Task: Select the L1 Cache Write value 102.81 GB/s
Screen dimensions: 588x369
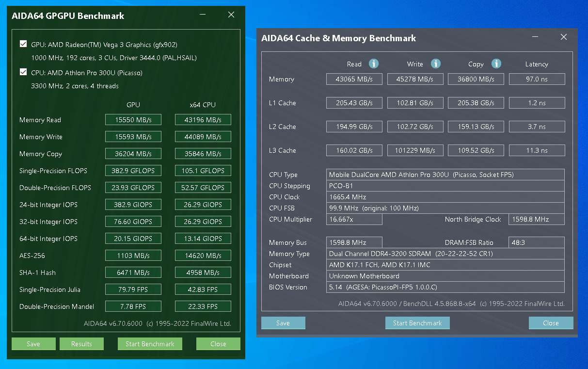Action: 415,103
